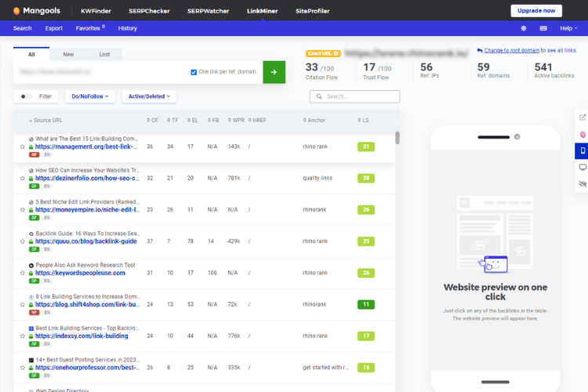Star the quuu.co backlink row
The image size is (588, 392).
23,241
